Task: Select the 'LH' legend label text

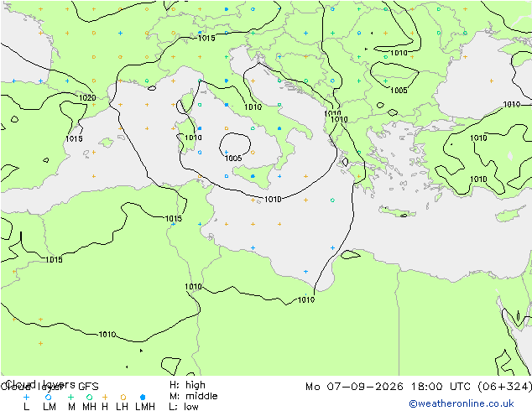Action: point(122,406)
